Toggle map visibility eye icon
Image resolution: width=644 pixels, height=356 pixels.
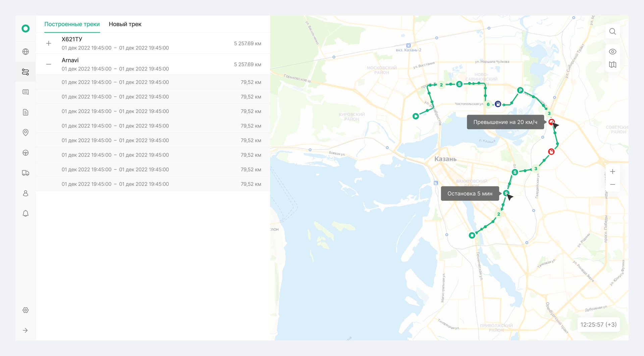[x=612, y=52]
